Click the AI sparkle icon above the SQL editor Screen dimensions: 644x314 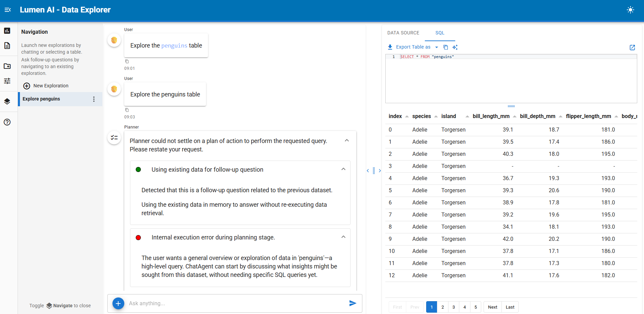(455, 47)
